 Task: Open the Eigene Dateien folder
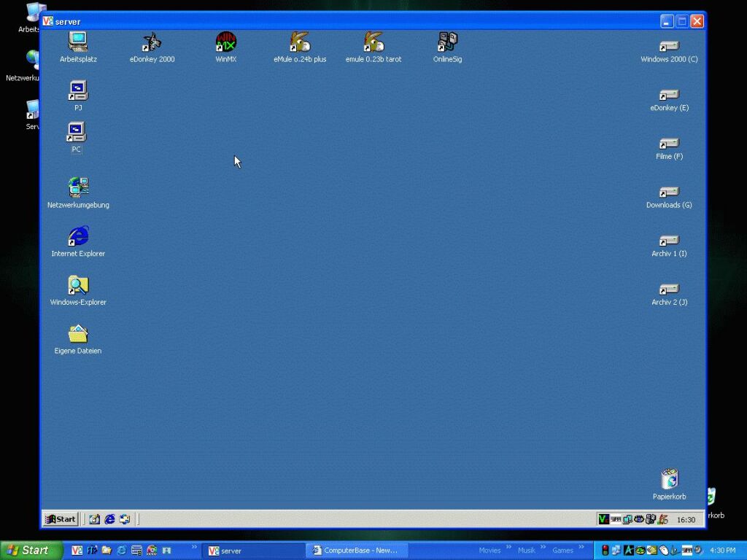point(78,338)
